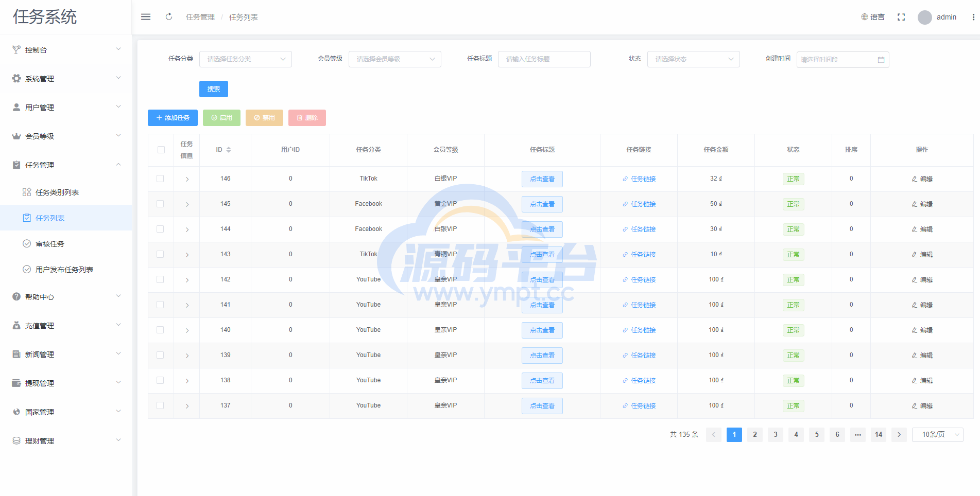Open 任务类别列表 in the sidebar
The image size is (980, 496).
point(66,192)
